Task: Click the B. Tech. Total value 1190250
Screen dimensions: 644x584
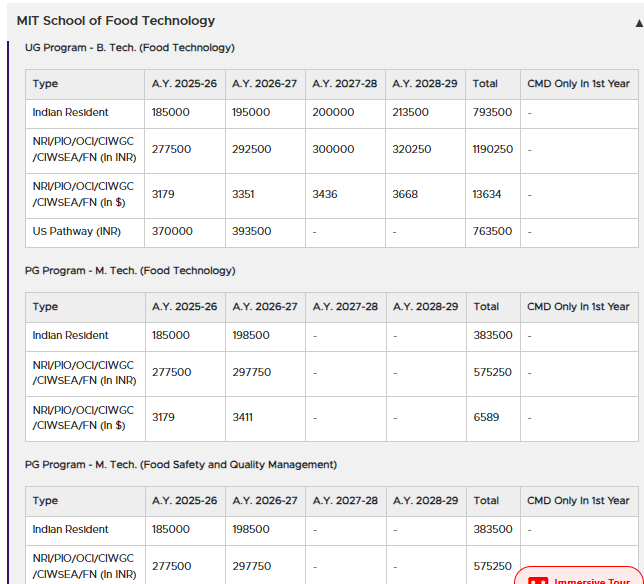Action: click(493, 149)
